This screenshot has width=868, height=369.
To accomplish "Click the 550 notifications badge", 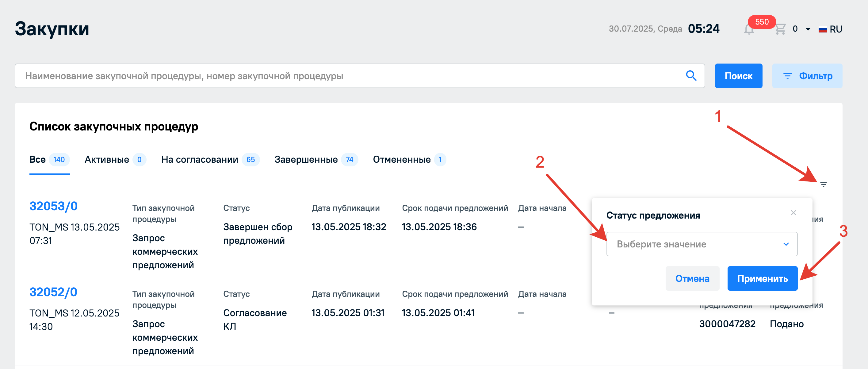I will pos(762,22).
